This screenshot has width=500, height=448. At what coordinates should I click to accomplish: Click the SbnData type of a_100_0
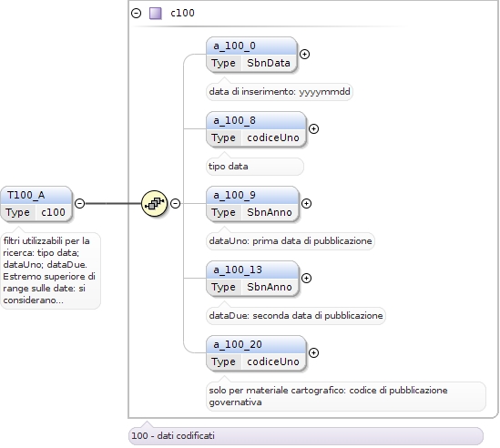[x=269, y=63]
